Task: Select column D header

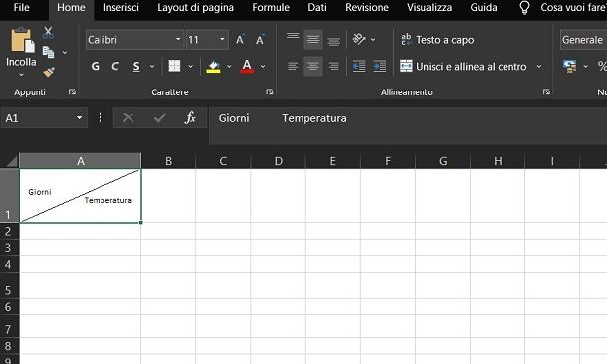Action: click(x=278, y=161)
